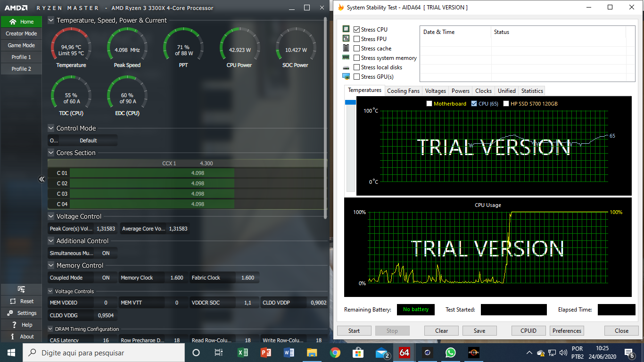
Task: Switch to Voltages tab
Action: [x=435, y=91]
